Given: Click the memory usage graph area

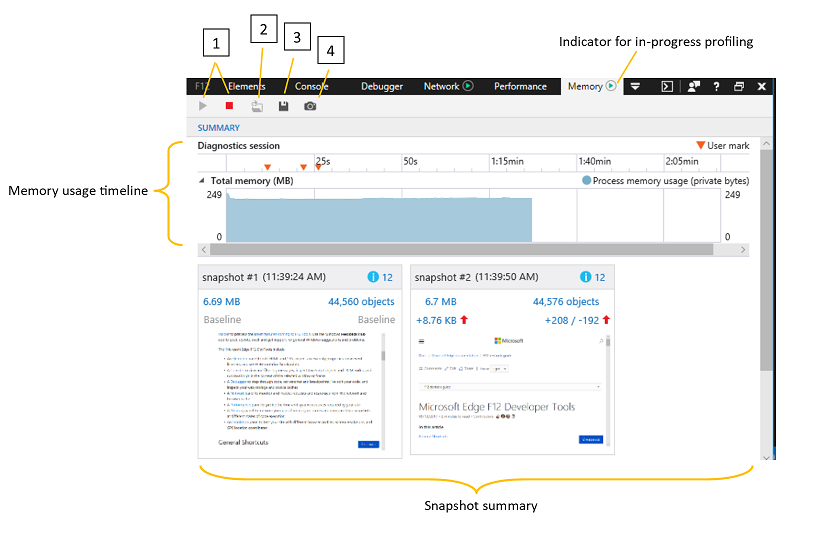Looking at the screenshot, I should click(x=473, y=215).
